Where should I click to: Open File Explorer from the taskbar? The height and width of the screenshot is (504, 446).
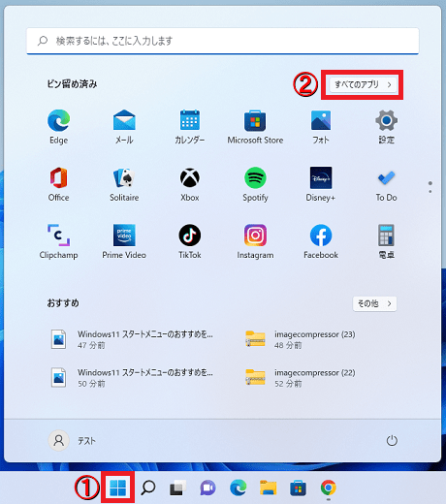268,488
